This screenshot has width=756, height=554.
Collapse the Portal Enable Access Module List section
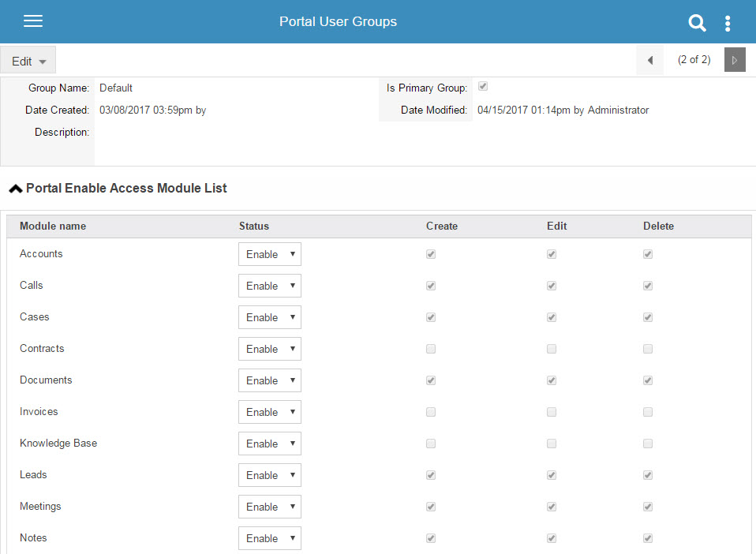(15, 188)
